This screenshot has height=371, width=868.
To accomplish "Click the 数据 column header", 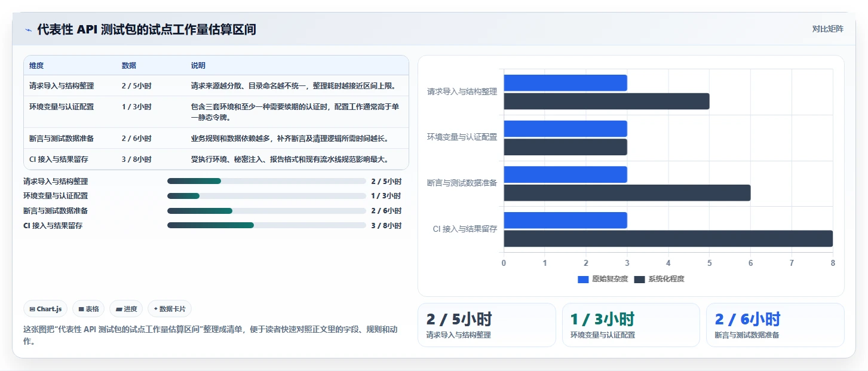I will pyautogui.click(x=128, y=65).
